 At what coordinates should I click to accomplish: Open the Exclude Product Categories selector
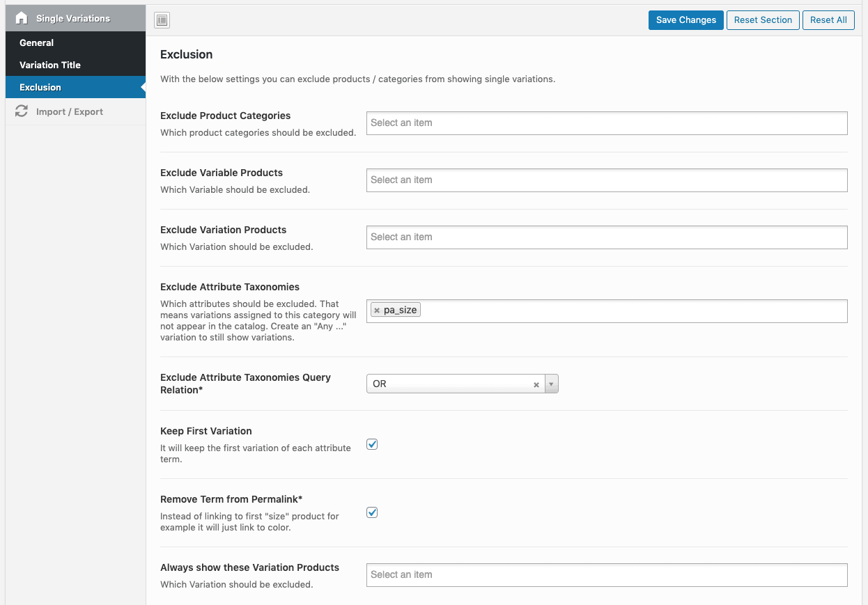[x=606, y=123]
